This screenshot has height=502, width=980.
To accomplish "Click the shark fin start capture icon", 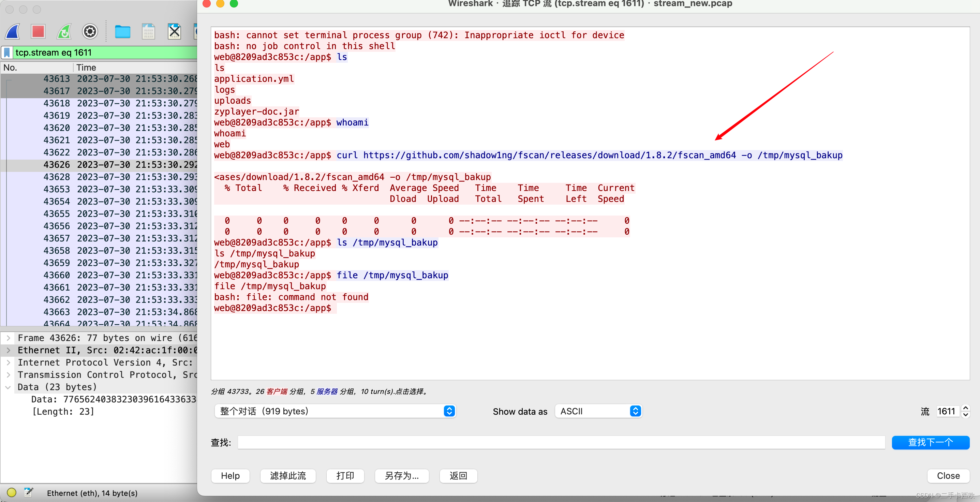I will point(13,31).
